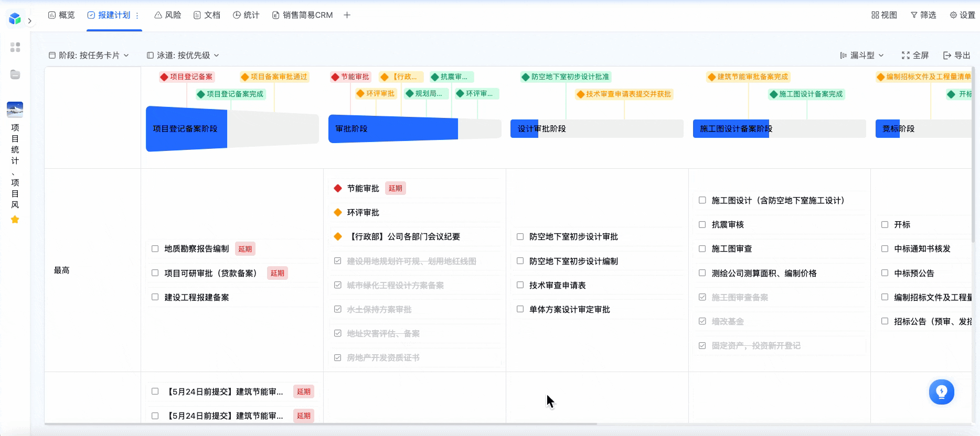
Task: Open the 筛选 filter button
Action: click(923, 15)
